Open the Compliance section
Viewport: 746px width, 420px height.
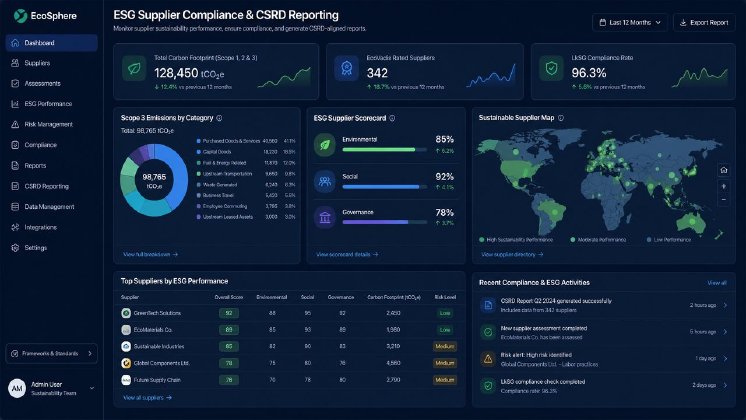[51, 145]
